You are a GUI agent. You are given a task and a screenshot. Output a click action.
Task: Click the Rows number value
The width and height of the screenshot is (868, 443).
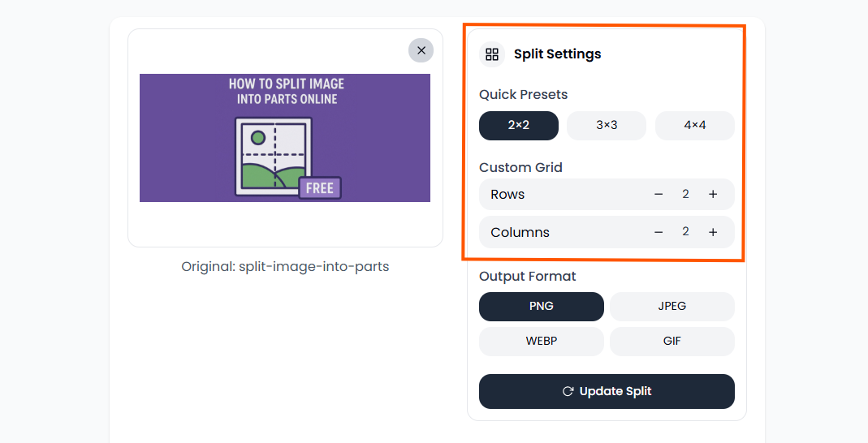point(686,195)
